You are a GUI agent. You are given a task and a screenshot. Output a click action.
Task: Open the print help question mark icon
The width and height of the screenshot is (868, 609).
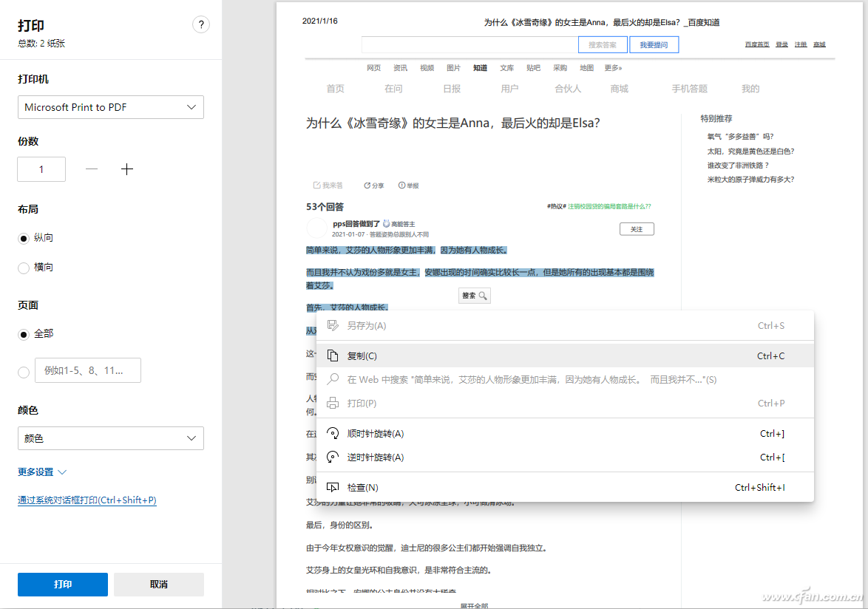[201, 24]
